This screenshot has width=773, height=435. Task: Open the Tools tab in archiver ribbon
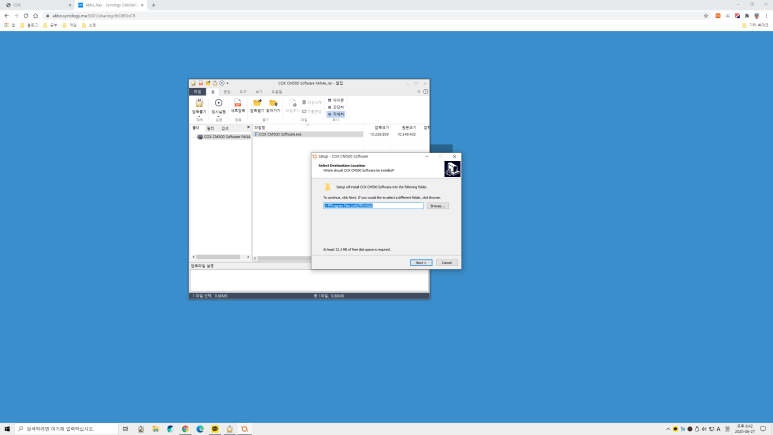243,92
